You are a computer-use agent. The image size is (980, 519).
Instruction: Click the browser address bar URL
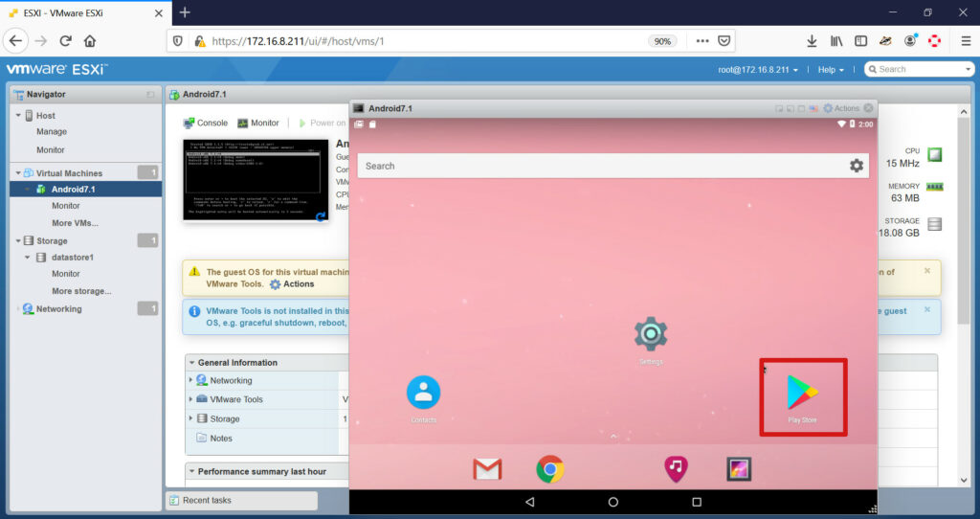pos(298,41)
